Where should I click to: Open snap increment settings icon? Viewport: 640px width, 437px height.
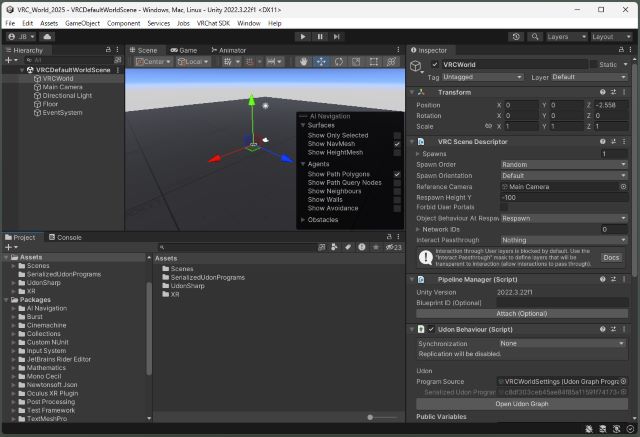[271, 62]
